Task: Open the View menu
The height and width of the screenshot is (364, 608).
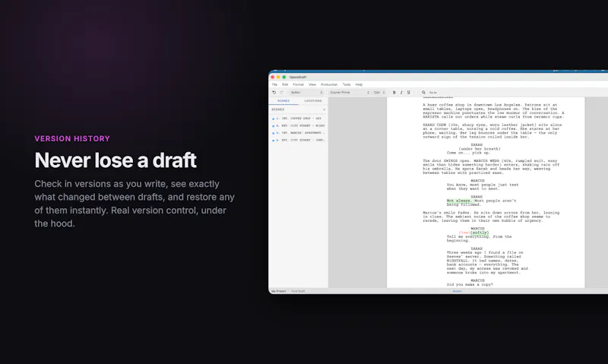Action: [312, 84]
